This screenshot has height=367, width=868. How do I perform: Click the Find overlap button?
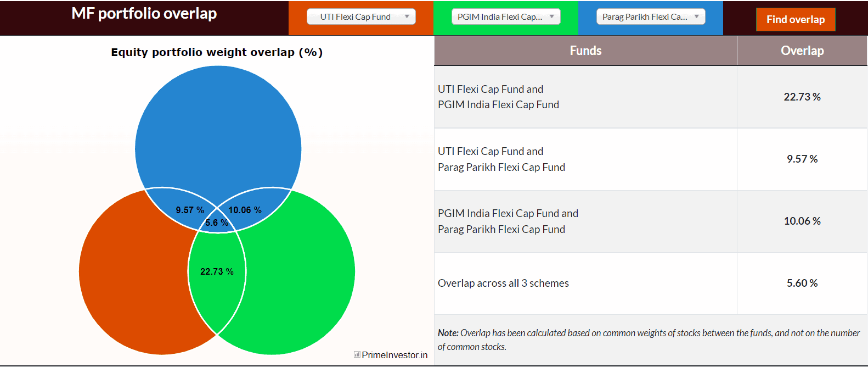(796, 19)
